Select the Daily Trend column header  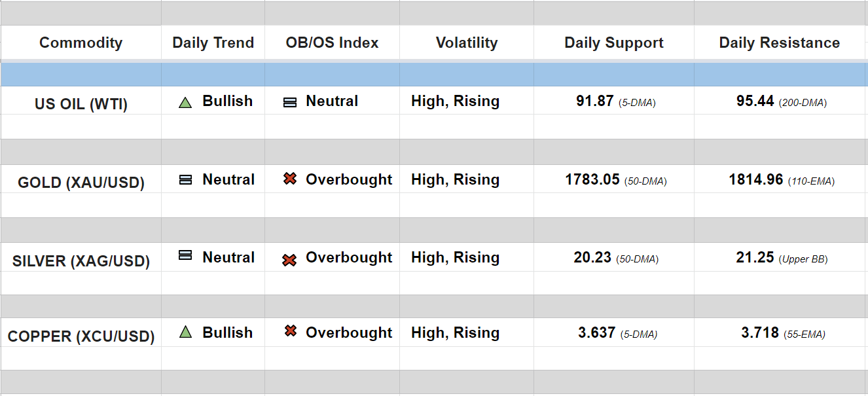[x=213, y=43]
